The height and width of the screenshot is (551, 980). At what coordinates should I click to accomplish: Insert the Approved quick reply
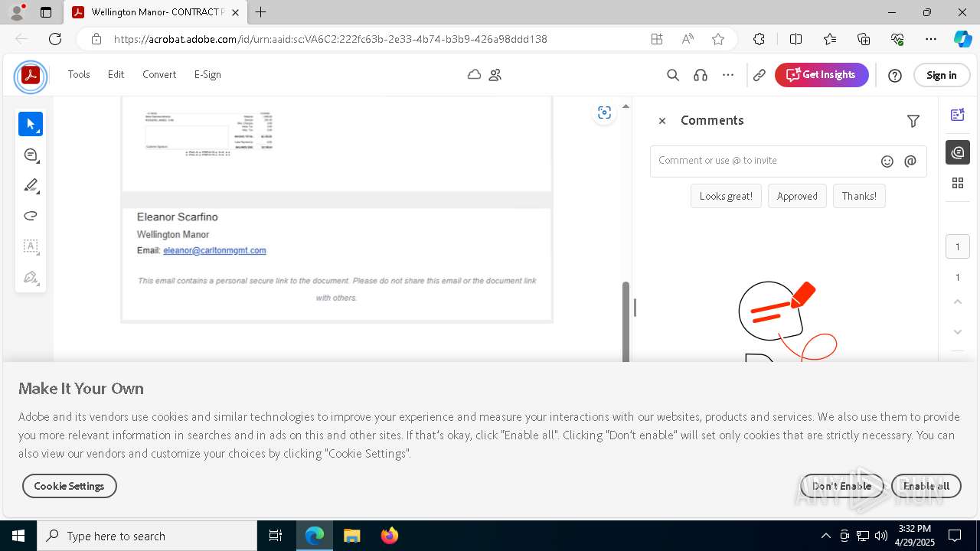click(x=797, y=196)
